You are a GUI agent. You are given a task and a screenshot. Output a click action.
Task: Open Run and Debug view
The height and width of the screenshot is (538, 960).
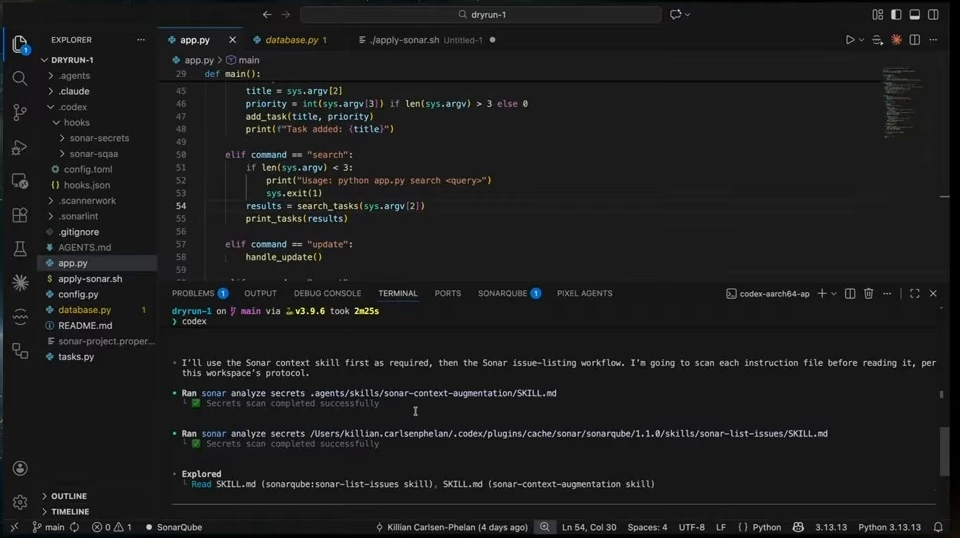20,147
